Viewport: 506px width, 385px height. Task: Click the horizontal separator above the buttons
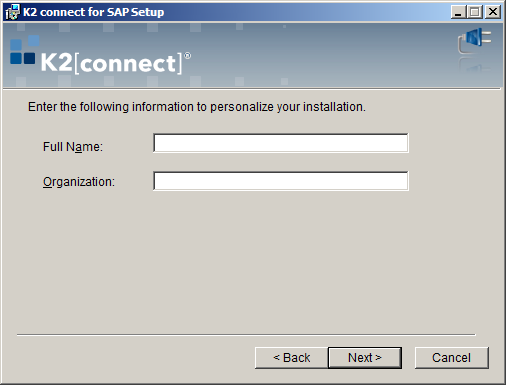(246, 334)
